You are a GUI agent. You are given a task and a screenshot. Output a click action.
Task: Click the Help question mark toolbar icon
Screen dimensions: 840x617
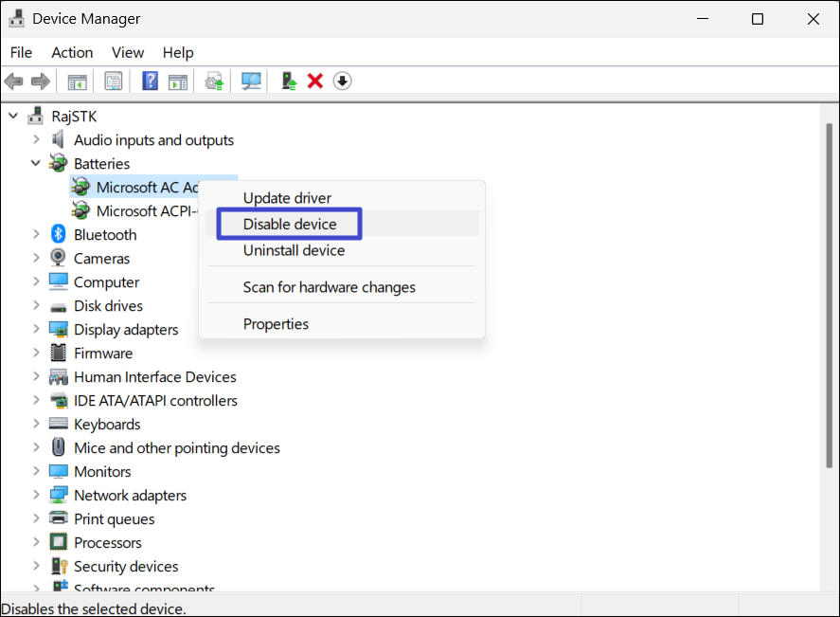click(x=150, y=82)
